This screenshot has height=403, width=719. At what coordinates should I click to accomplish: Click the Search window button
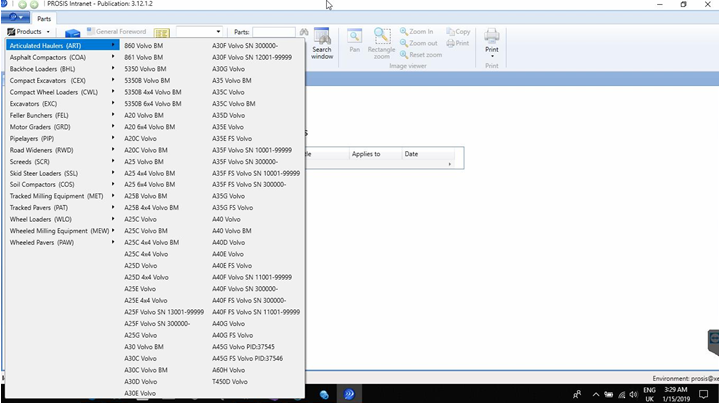(322, 43)
